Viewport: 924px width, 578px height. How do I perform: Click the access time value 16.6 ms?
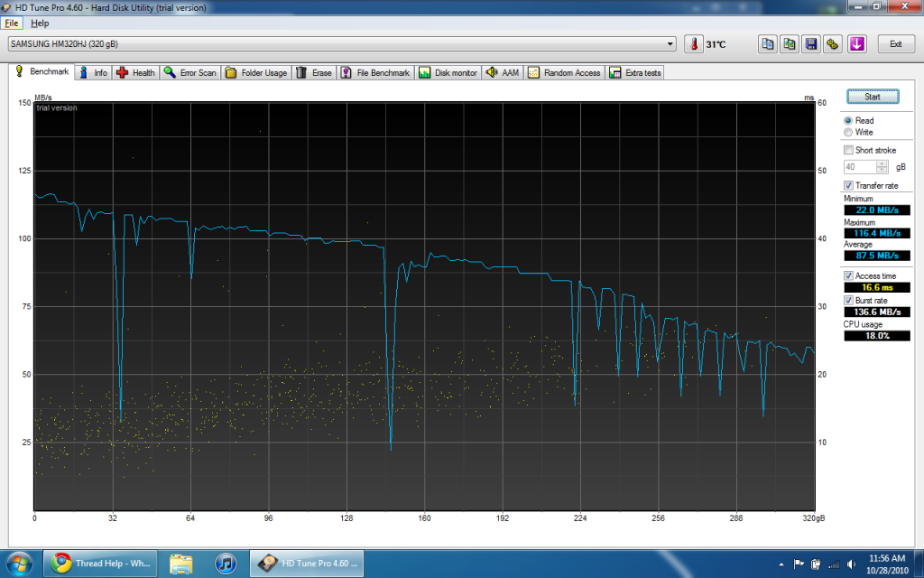pyautogui.click(x=877, y=287)
